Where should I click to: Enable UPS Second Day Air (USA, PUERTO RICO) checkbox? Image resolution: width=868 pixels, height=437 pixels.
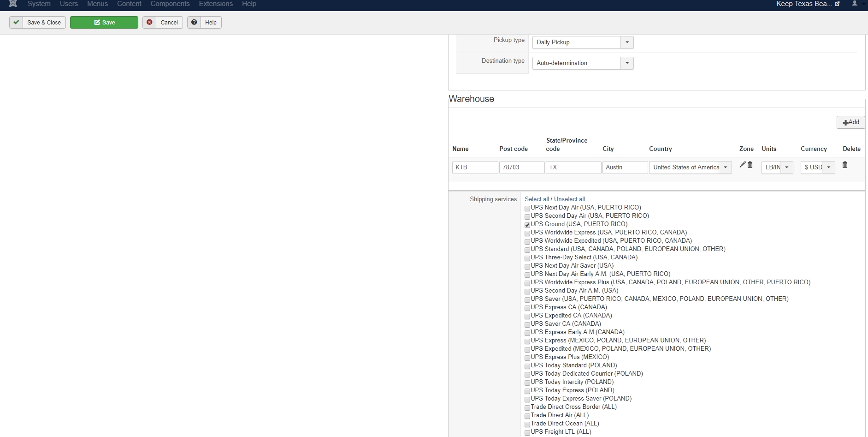coord(527,217)
